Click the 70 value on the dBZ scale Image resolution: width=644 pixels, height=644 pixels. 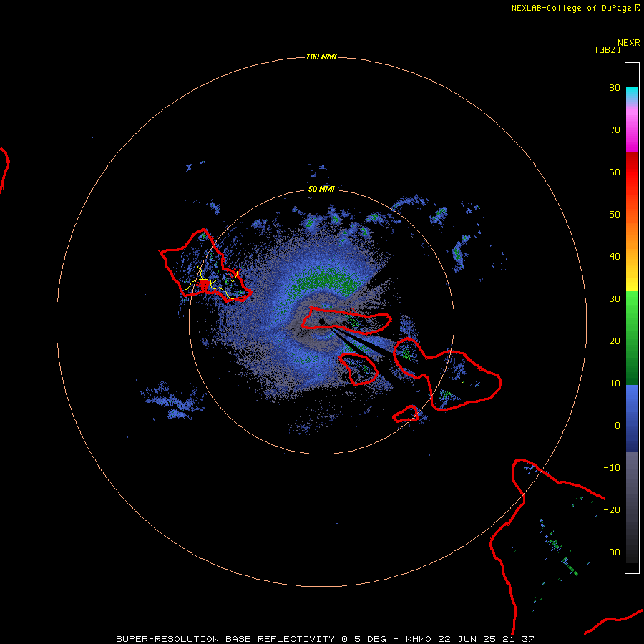click(615, 130)
